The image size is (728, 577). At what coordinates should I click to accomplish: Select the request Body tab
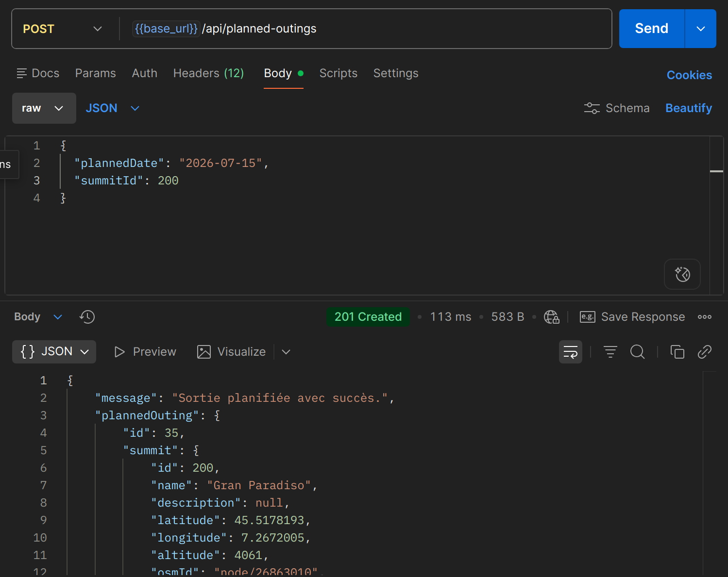point(284,73)
